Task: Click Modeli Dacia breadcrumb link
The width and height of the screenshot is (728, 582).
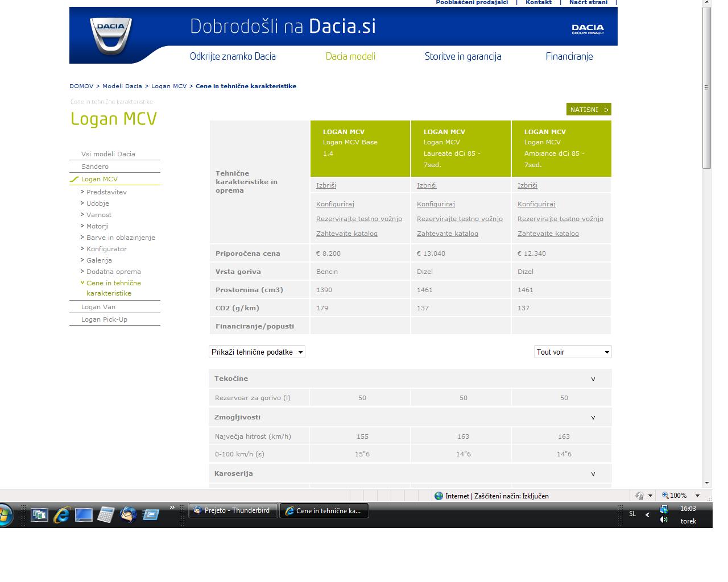Action: click(122, 86)
